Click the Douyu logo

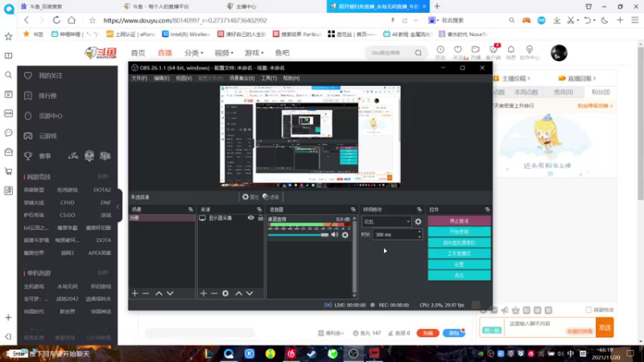101,53
